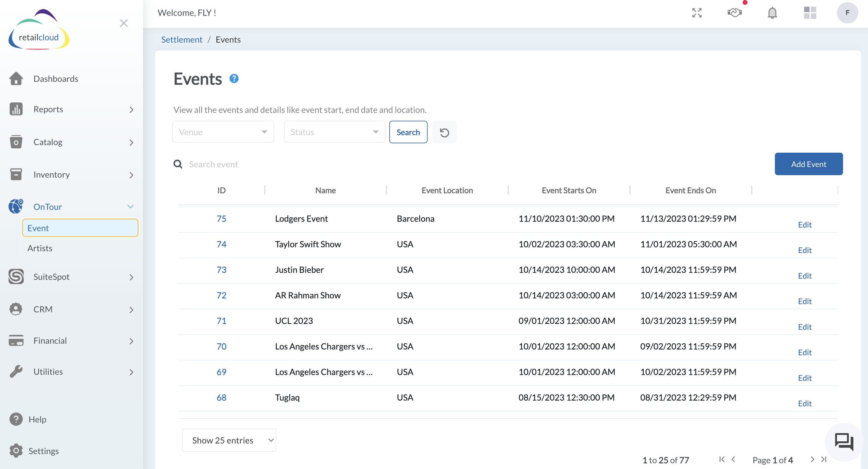Viewport: 868px width, 469px height.
Task: Go to previous page of results
Action: tap(733, 459)
